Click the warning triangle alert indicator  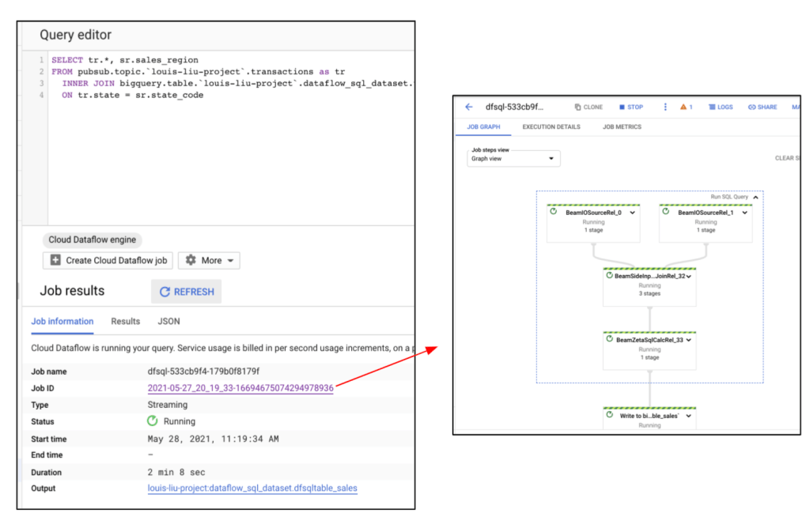click(686, 107)
